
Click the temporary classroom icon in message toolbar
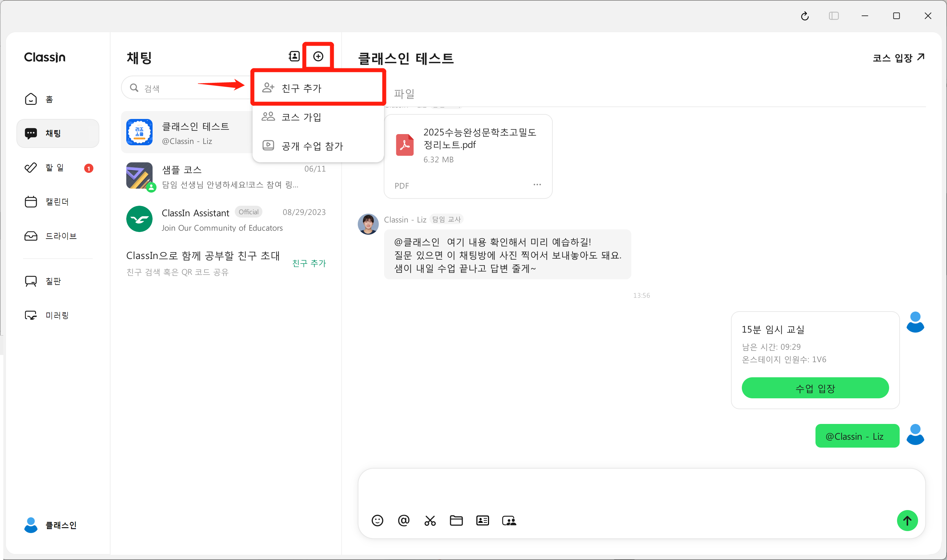click(x=509, y=521)
